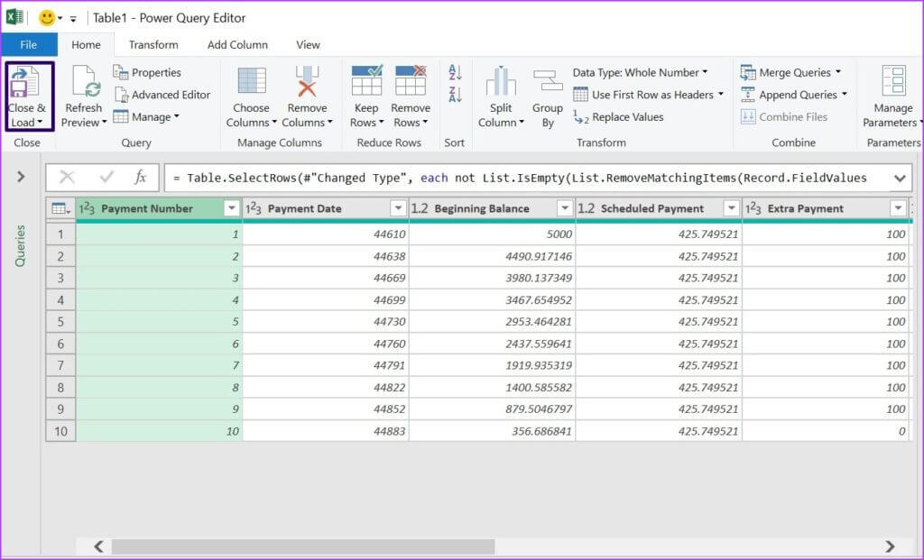Switch to the Home tab
The width and height of the screenshot is (924, 560).
[x=86, y=45]
